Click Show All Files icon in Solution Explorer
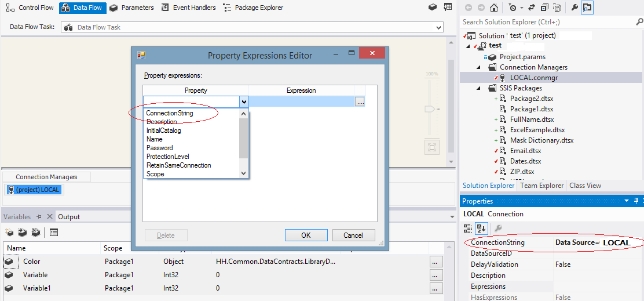Viewport: 644px width, 301px height. point(557,8)
